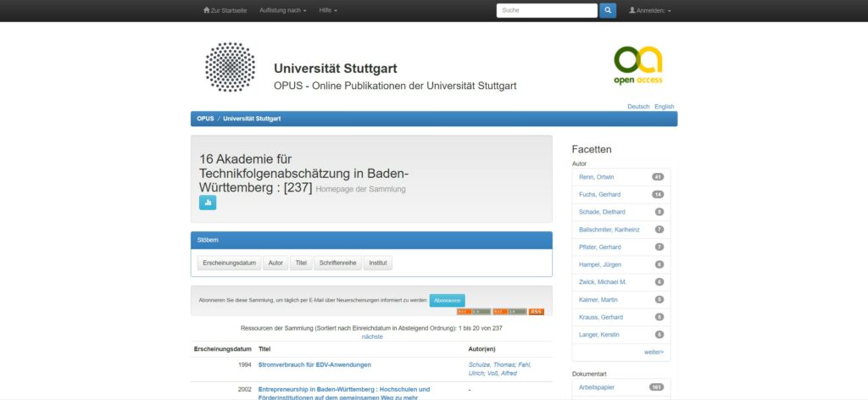Viewport: 868px width, 400px height.
Task: Click the 2002 date cell
Action: [x=245, y=390]
